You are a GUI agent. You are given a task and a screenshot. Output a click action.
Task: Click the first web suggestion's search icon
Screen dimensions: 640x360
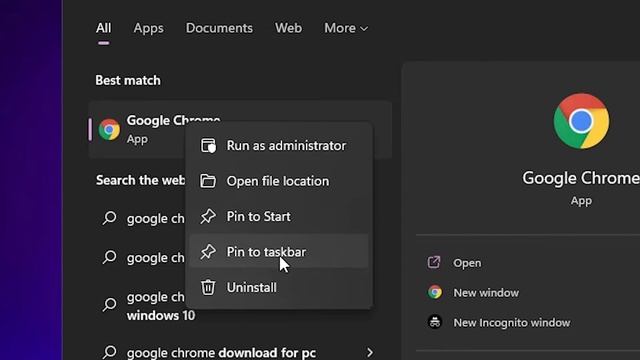click(109, 218)
